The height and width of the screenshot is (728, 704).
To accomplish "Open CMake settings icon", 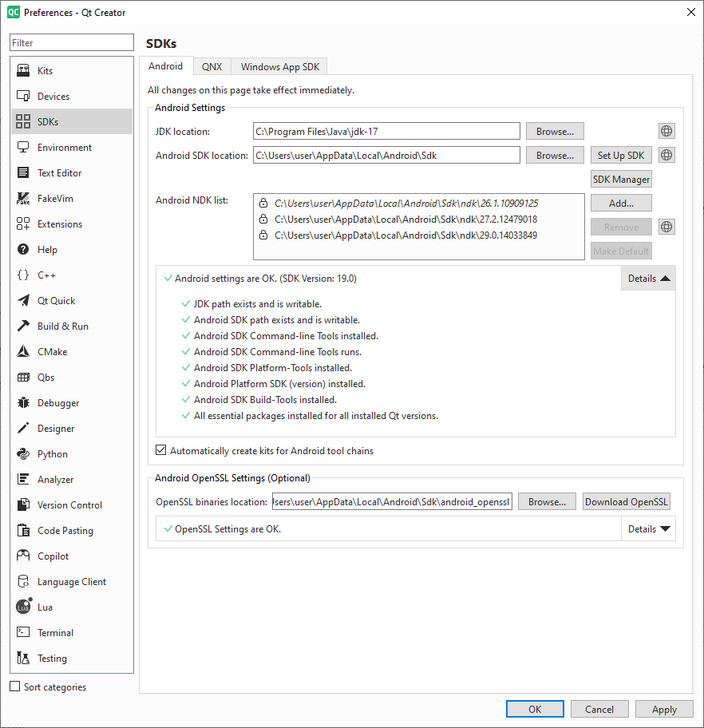I will click(x=23, y=351).
